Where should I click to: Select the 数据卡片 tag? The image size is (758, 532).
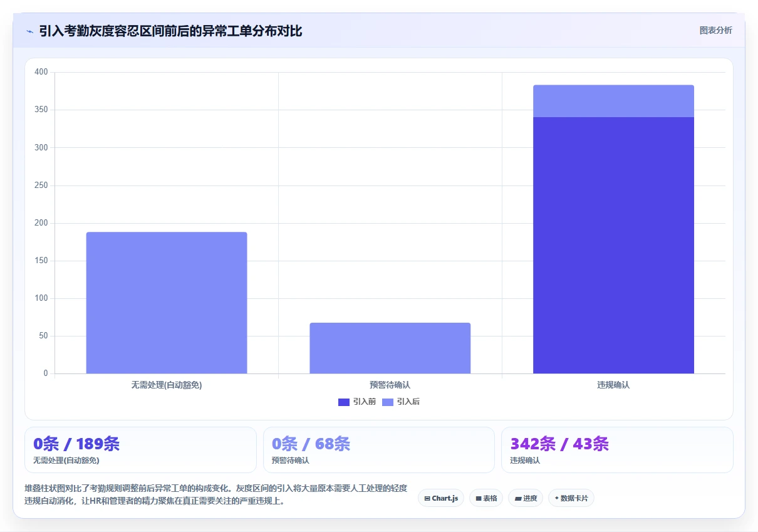(x=571, y=498)
